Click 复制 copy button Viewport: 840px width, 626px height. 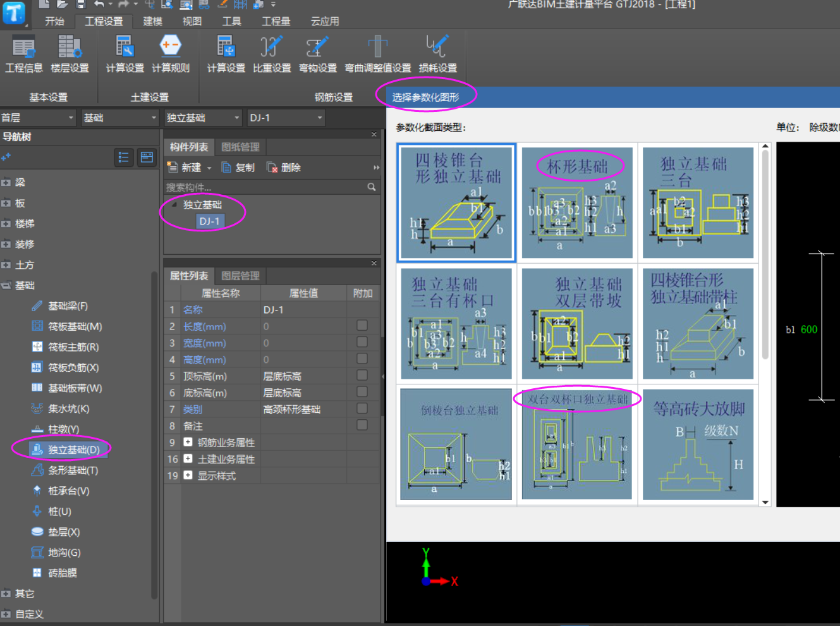point(238,168)
